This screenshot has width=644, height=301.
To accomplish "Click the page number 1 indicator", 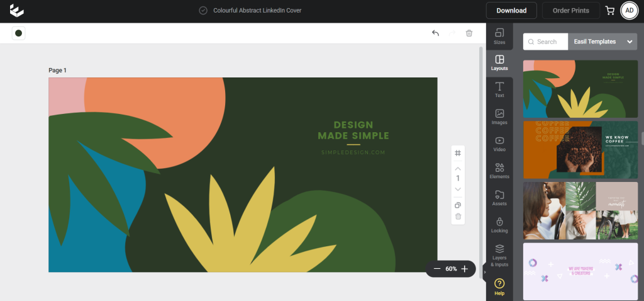I will click(458, 178).
